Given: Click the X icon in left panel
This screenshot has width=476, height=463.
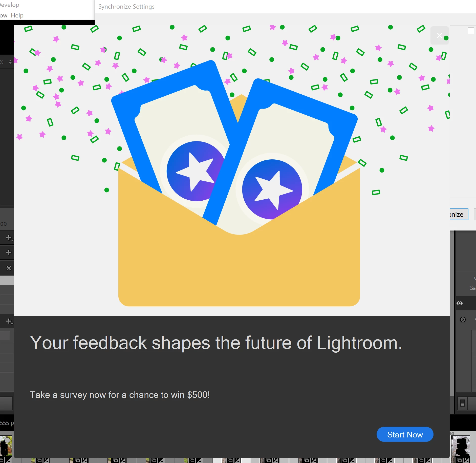Looking at the screenshot, I should [9, 268].
